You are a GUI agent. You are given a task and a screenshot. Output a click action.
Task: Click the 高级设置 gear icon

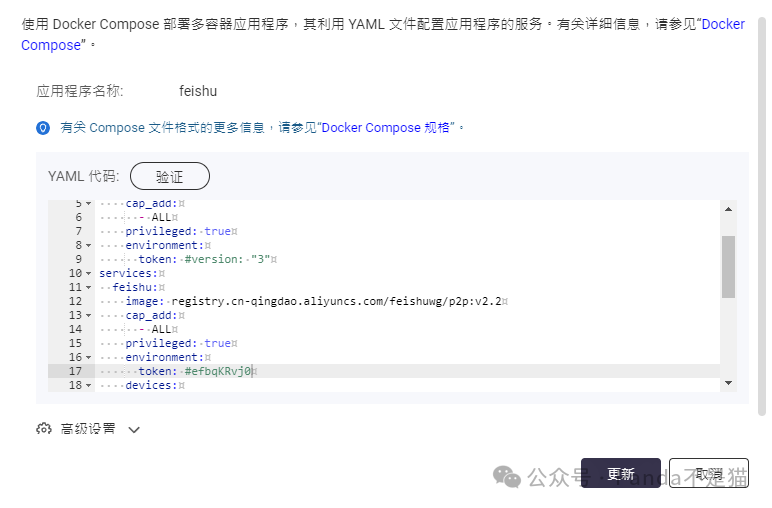coord(44,429)
